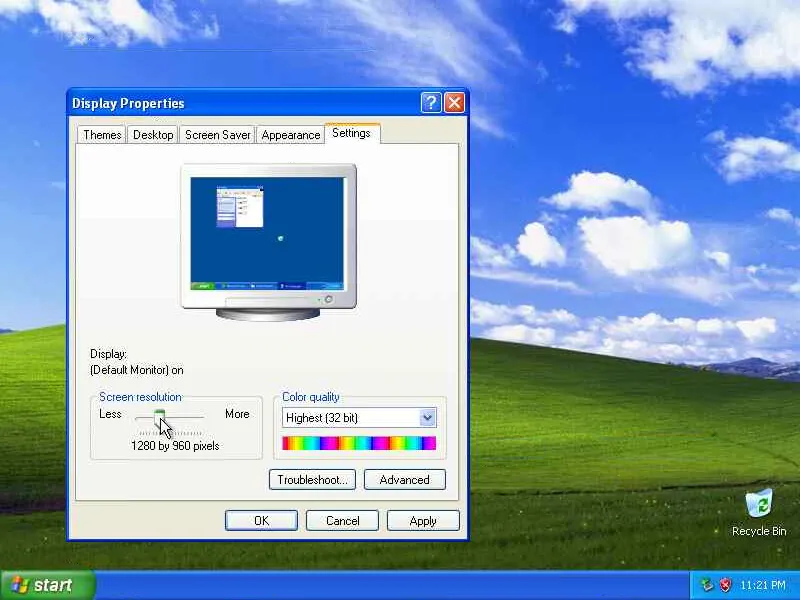Confirm with the OK button
Screen dimensions: 800x600
pyautogui.click(x=261, y=520)
